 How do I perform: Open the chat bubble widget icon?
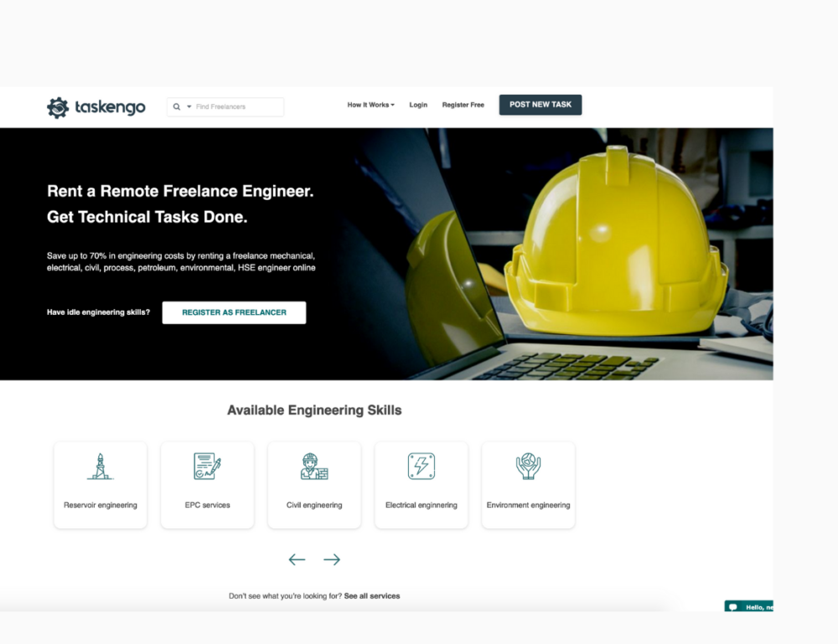(x=733, y=607)
